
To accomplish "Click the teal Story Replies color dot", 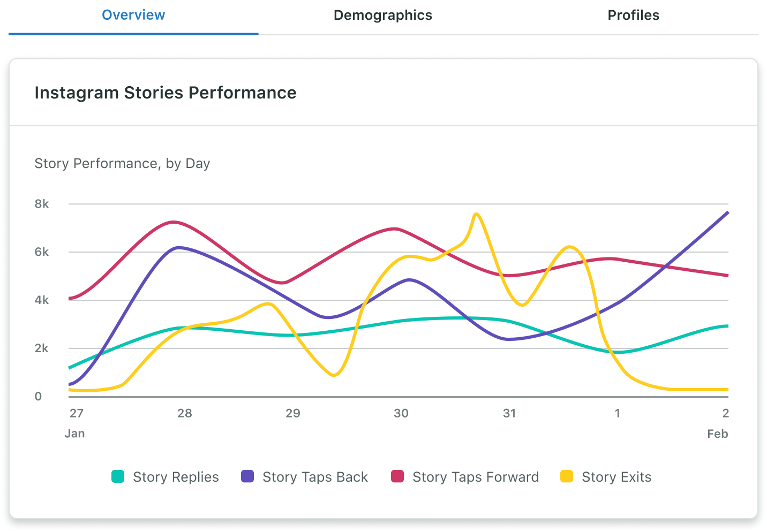I will click(x=117, y=476).
